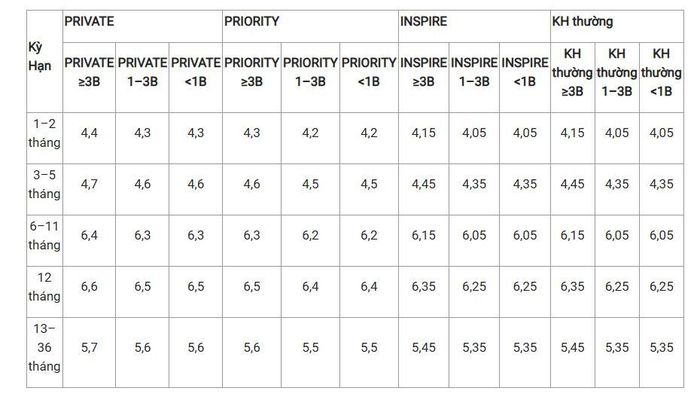The width and height of the screenshot is (700, 397).
Task: Select the KH thường ≥3B column header
Action: [x=572, y=77]
